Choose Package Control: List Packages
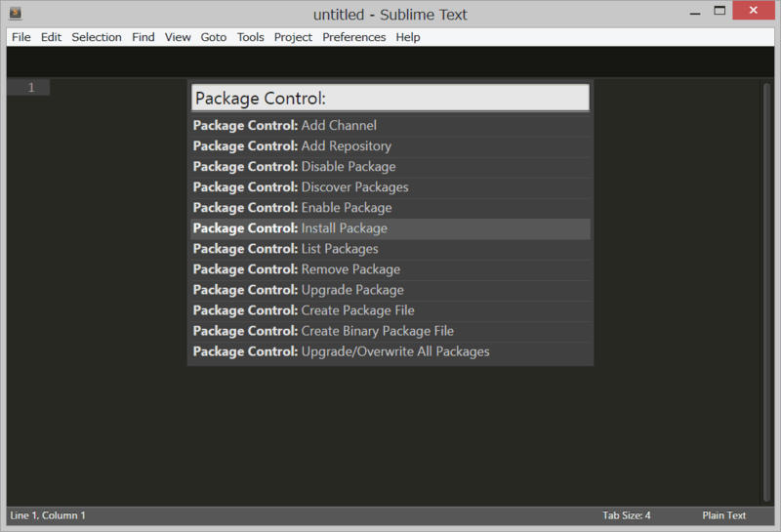 390,249
